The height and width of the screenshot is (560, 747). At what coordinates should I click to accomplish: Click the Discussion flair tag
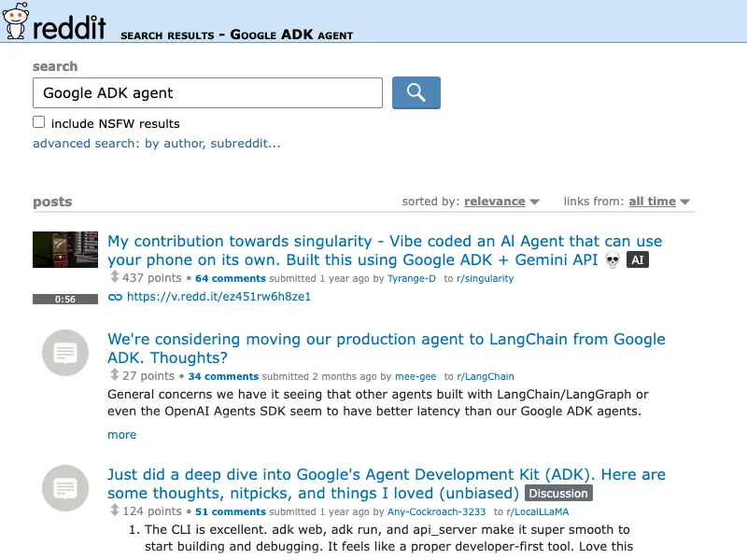[x=558, y=494]
